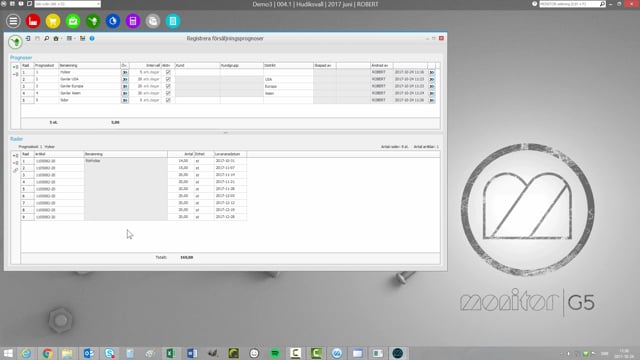
Task: Select the Antal cell '15,00' in row 2
Action: [x=181, y=168]
